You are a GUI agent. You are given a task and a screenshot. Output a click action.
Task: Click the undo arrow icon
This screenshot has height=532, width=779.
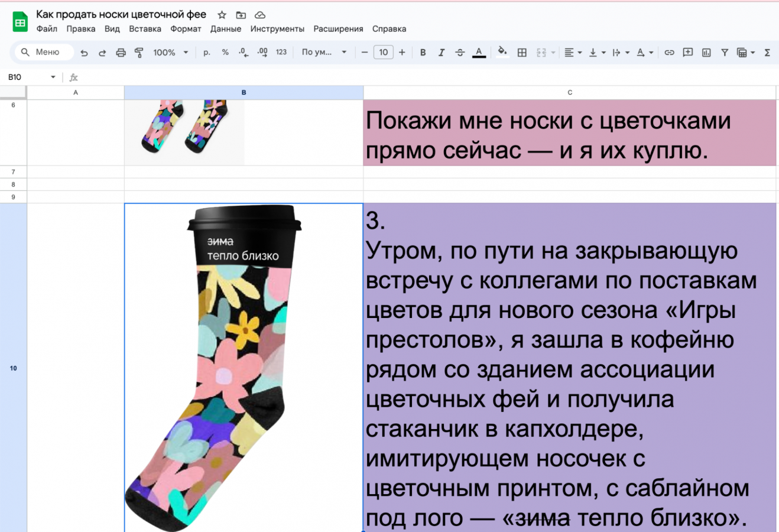click(84, 53)
